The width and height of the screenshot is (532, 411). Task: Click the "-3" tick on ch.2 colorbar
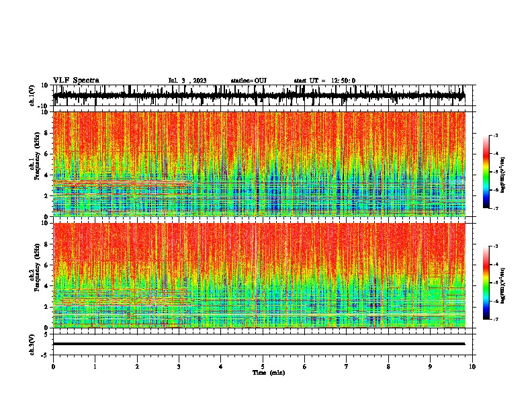click(496, 246)
